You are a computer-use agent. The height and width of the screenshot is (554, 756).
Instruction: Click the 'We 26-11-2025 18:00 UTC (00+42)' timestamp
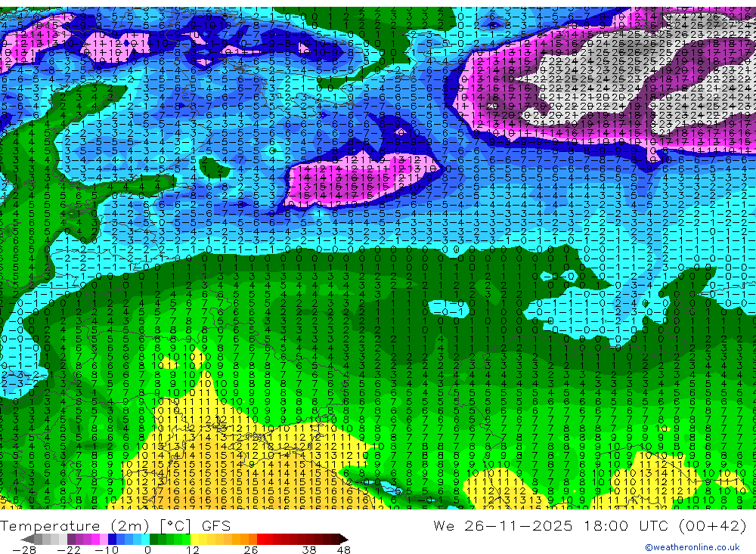click(590, 525)
